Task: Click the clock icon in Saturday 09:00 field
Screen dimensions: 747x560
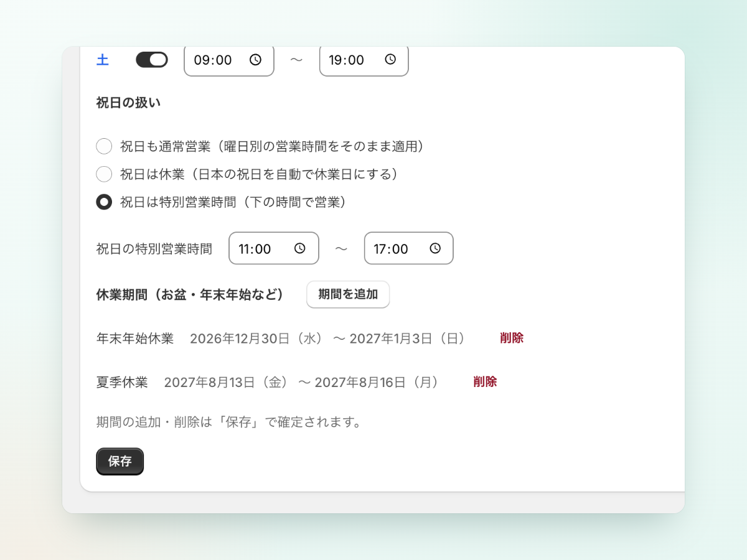Action: [x=255, y=60]
